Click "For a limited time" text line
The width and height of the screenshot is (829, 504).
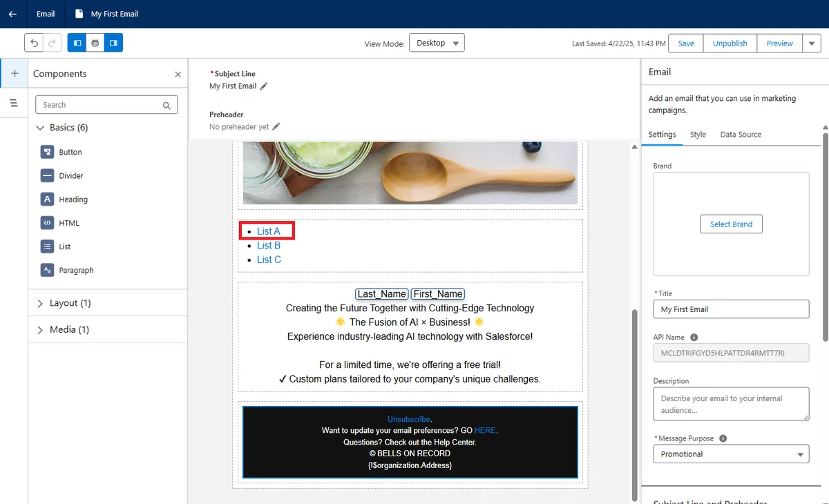pyautogui.click(x=410, y=365)
